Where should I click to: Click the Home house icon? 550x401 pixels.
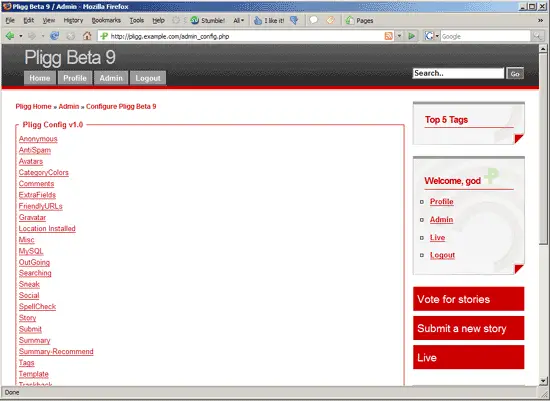coord(87,36)
